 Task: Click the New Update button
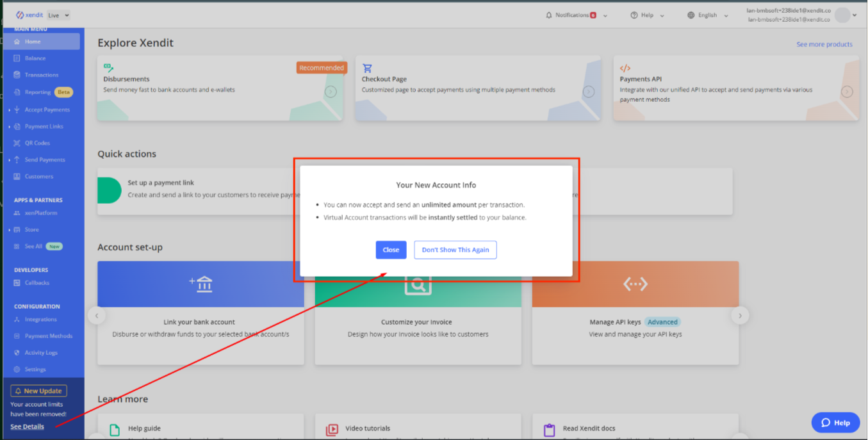pos(38,391)
